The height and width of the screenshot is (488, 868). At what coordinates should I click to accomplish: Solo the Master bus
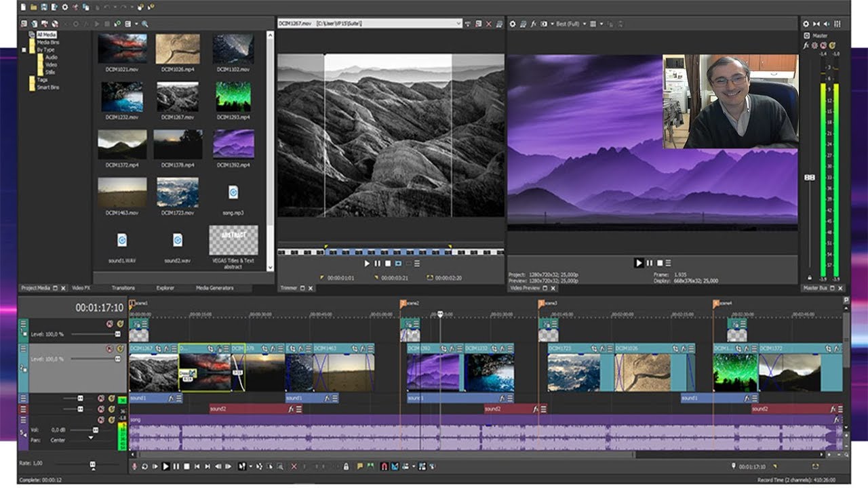[832, 46]
